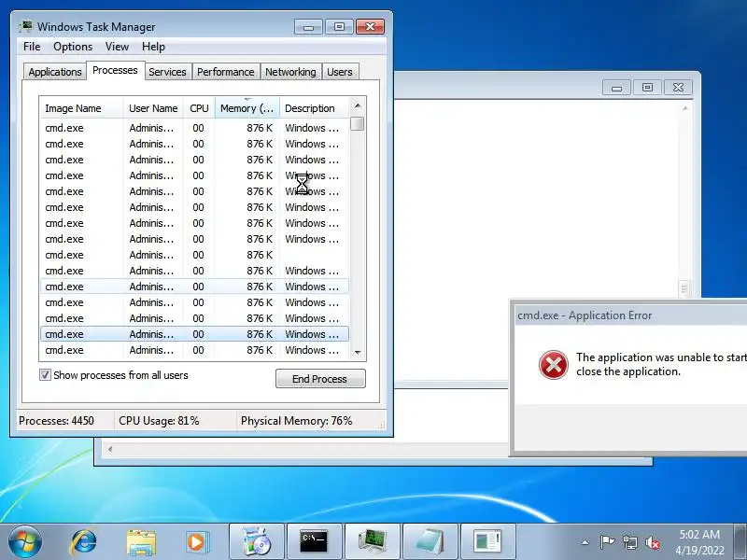Minimize the background window behind Task Manager
The image size is (747, 560).
coord(616,88)
